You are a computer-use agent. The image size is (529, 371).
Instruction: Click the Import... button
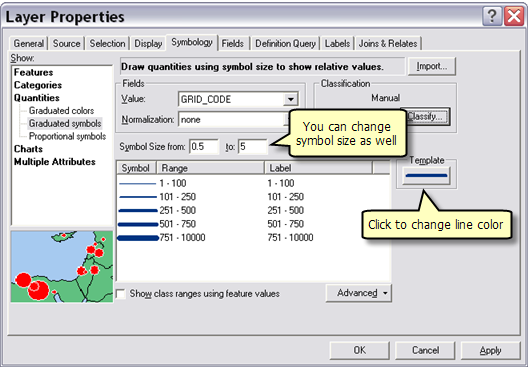click(x=431, y=66)
